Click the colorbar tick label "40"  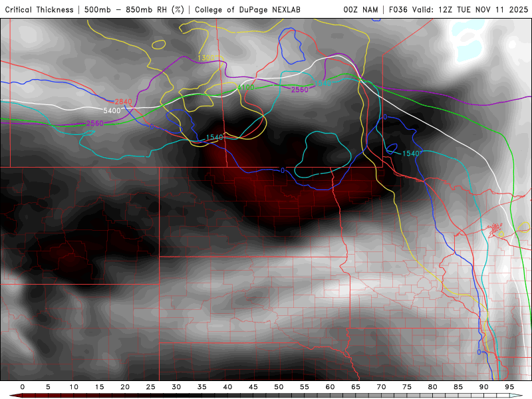pos(227,387)
